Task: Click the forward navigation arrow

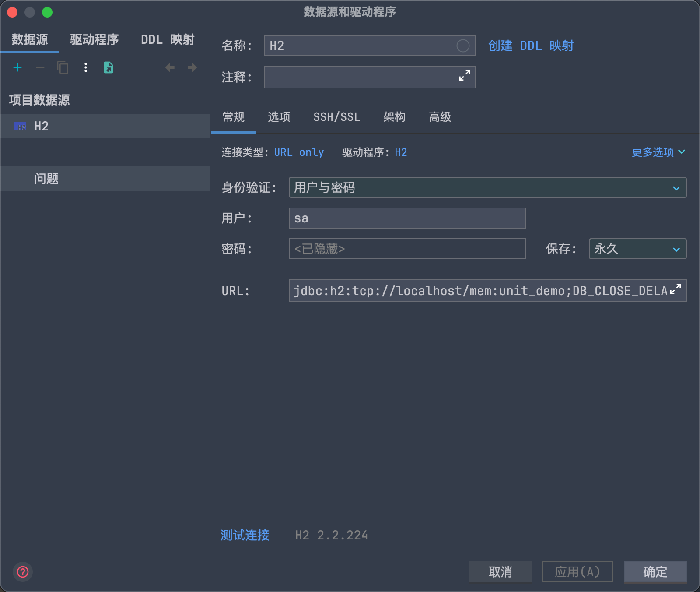Action: point(192,67)
